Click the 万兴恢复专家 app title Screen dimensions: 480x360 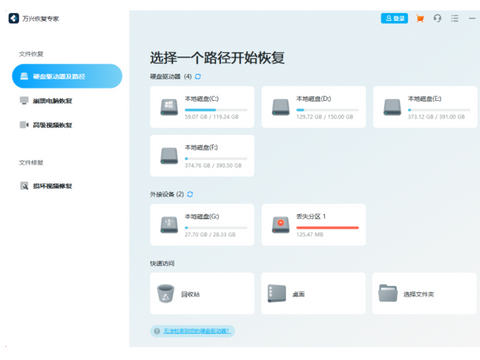(x=41, y=19)
